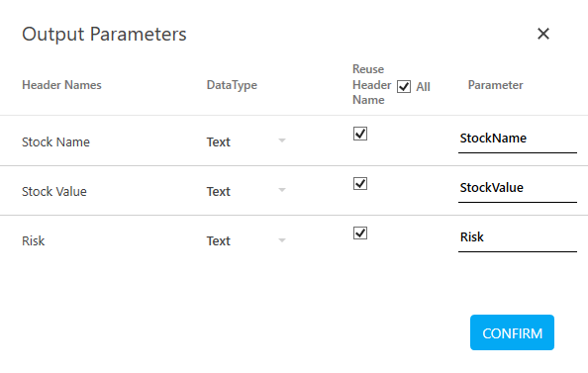Click the Parameter column heading

coord(495,85)
